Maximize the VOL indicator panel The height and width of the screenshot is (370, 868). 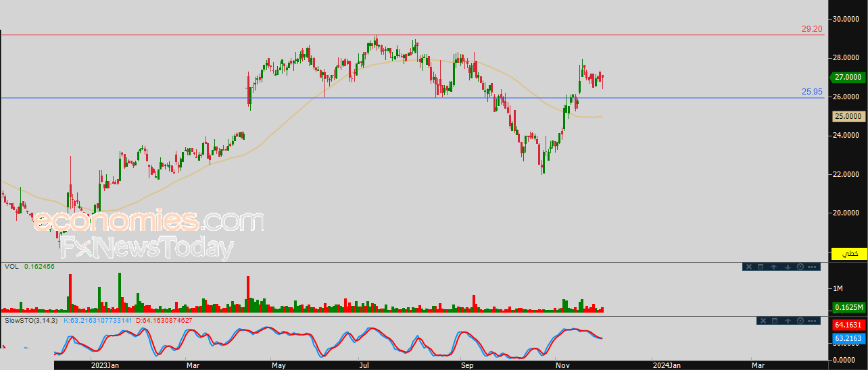(x=761, y=267)
